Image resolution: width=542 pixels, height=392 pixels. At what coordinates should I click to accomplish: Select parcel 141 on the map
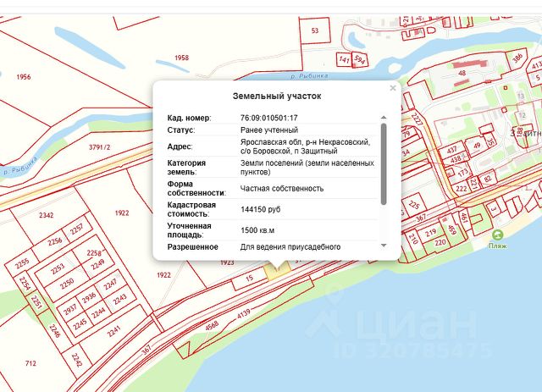click(x=344, y=59)
